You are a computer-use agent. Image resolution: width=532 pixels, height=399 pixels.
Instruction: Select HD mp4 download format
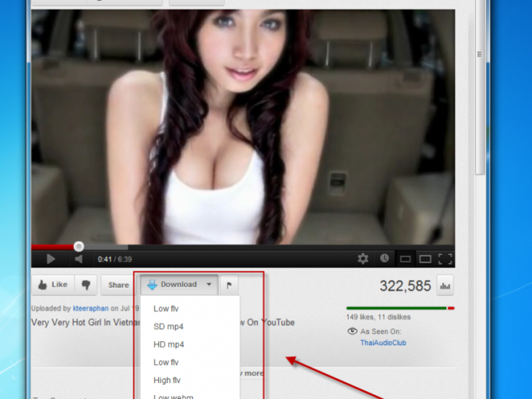pyautogui.click(x=168, y=344)
